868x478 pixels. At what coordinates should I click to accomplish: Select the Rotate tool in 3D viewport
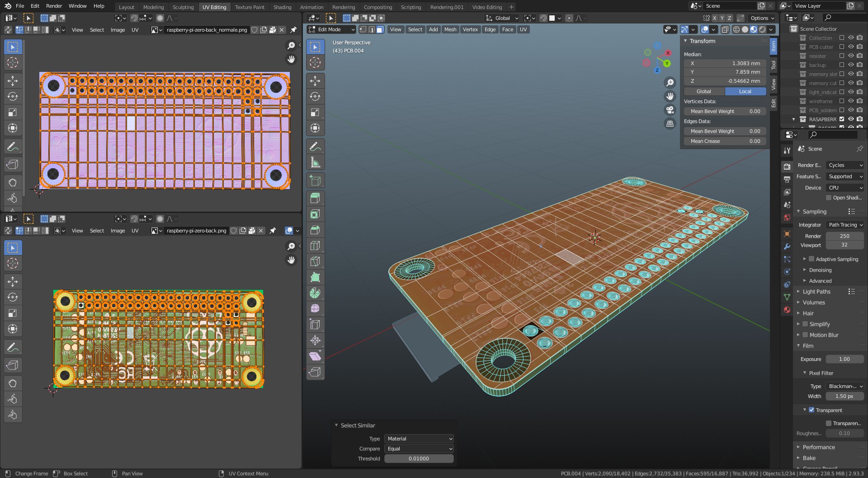(315, 97)
